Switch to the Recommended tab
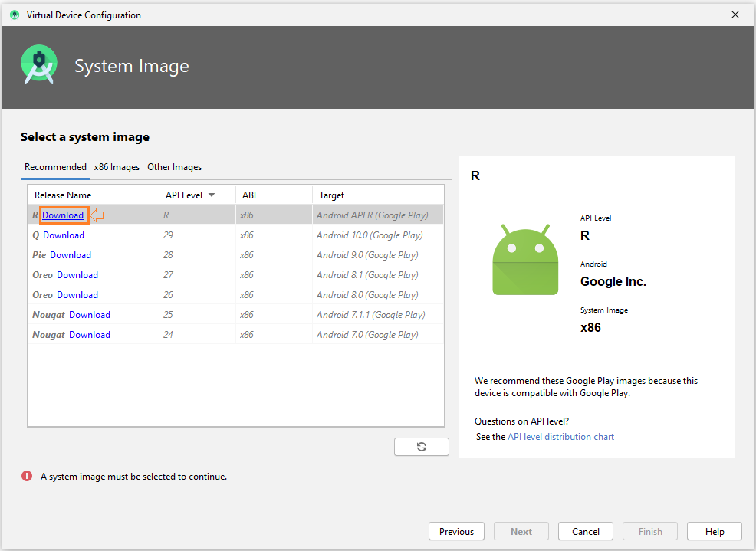 coord(55,167)
